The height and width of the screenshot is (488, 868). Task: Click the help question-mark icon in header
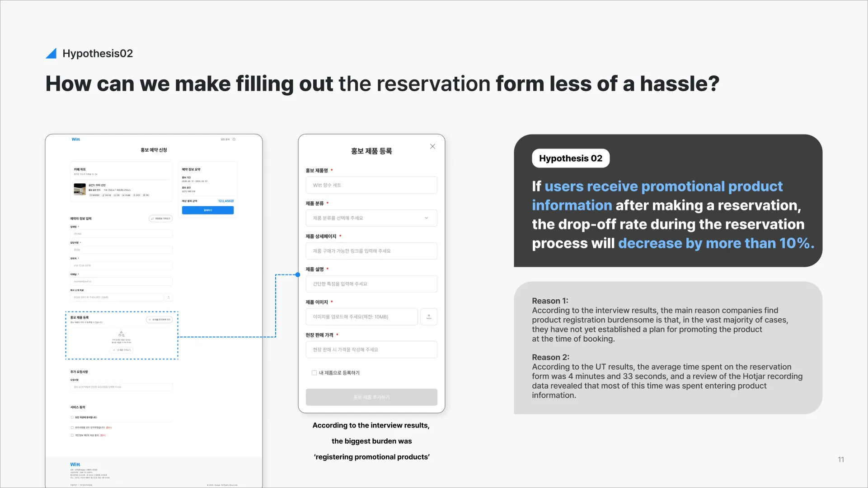(234, 139)
